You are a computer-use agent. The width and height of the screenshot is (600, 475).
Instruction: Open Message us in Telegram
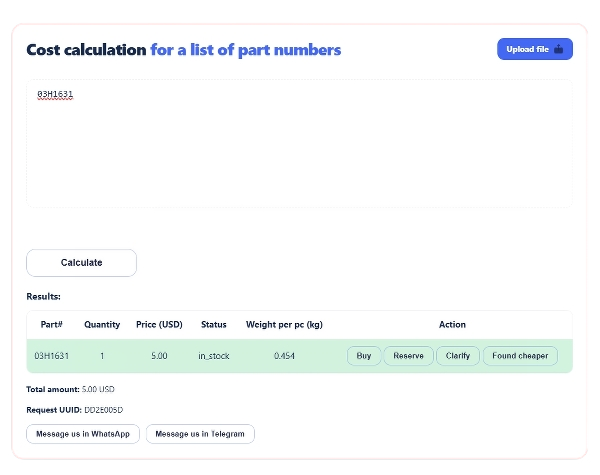coord(200,434)
